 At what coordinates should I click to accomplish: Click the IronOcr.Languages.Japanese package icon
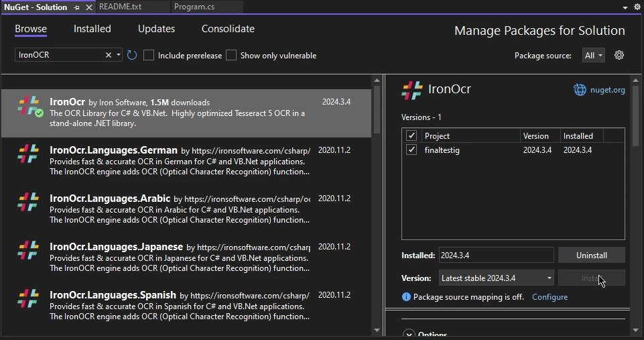click(28, 250)
